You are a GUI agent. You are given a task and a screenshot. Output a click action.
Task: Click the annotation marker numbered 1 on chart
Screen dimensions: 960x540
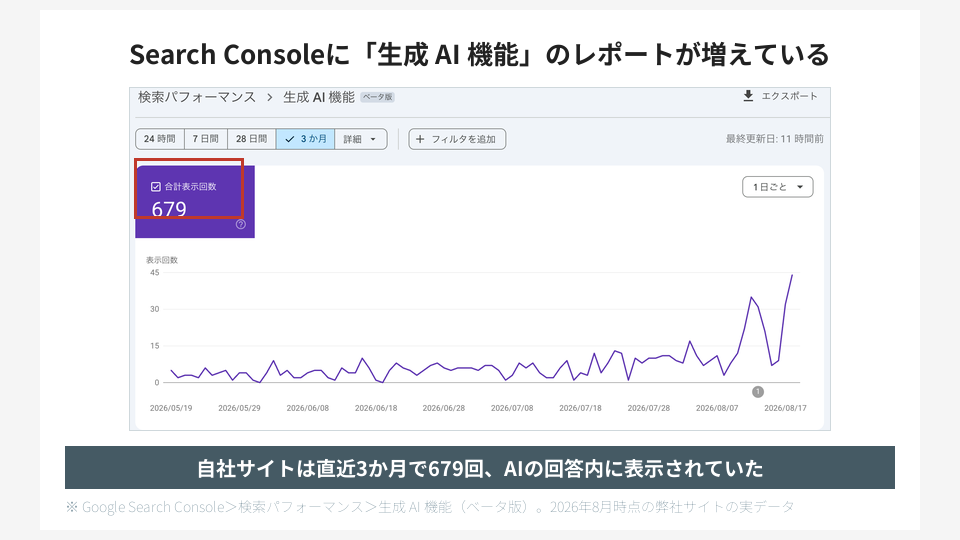pos(758,392)
